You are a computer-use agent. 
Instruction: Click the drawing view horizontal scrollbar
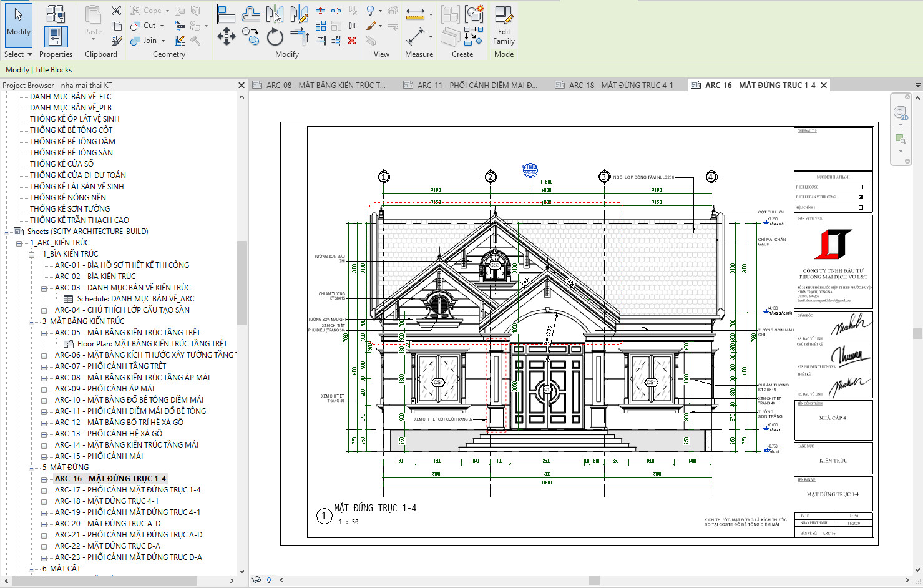coord(594,581)
